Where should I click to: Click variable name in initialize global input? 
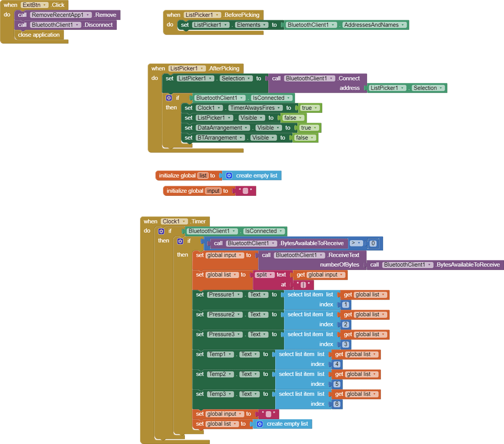tap(213, 191)
